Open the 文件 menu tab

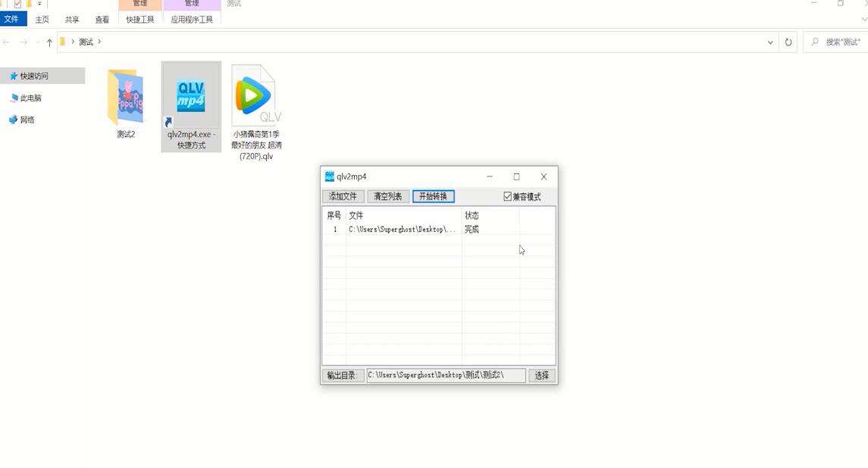coord(12,20)
